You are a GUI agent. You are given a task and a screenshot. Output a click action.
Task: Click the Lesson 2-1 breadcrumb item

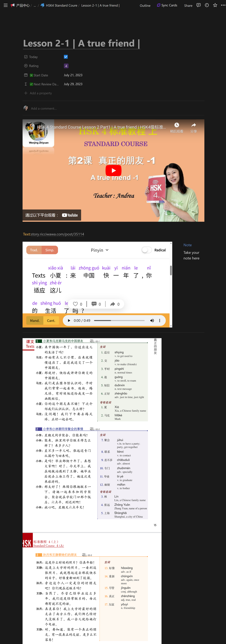tap(100, 5)
